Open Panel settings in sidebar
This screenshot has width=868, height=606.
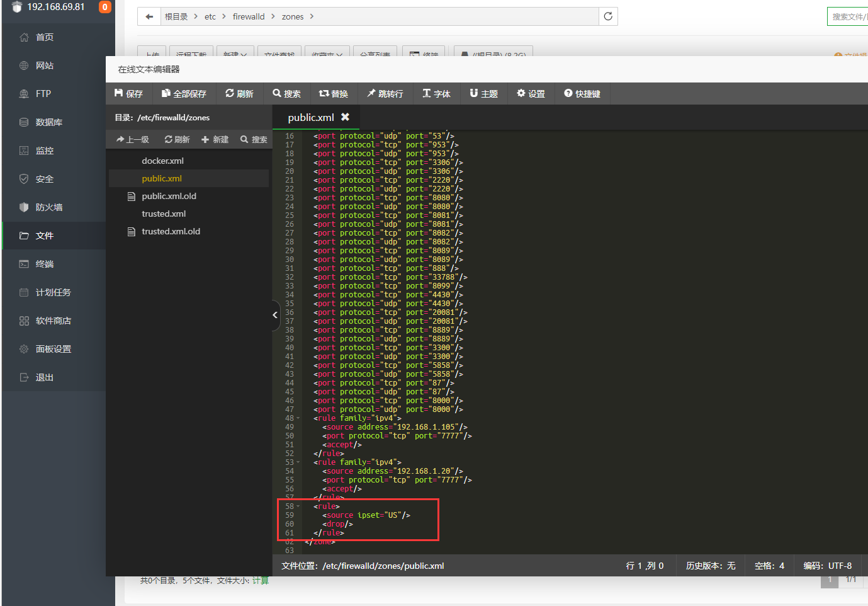[54, 349]
